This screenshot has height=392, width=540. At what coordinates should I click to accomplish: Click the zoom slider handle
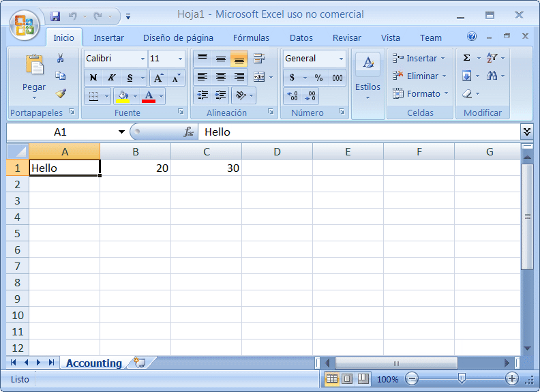point(462,378)
